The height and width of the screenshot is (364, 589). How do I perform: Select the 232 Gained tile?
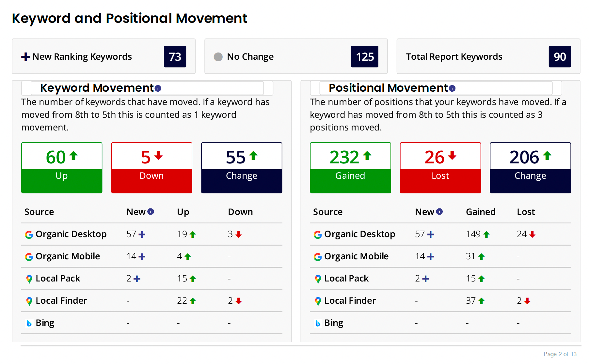[x=350, y=168]
